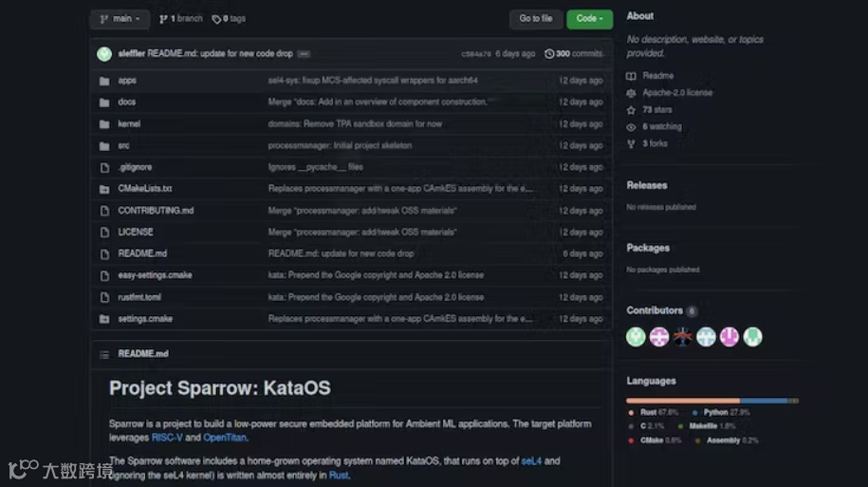The width and height of the screenshot is (868, 487).
Task: Open the Releases heading link
Action: click(x=647, y=186)
